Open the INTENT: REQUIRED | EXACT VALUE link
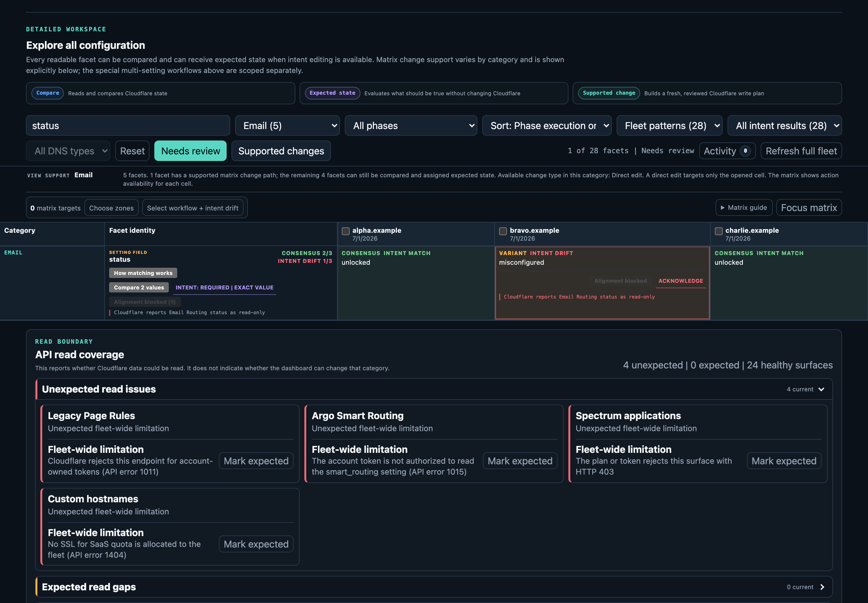Viewport: 868px width, 603px height. (x=224, y=288)
